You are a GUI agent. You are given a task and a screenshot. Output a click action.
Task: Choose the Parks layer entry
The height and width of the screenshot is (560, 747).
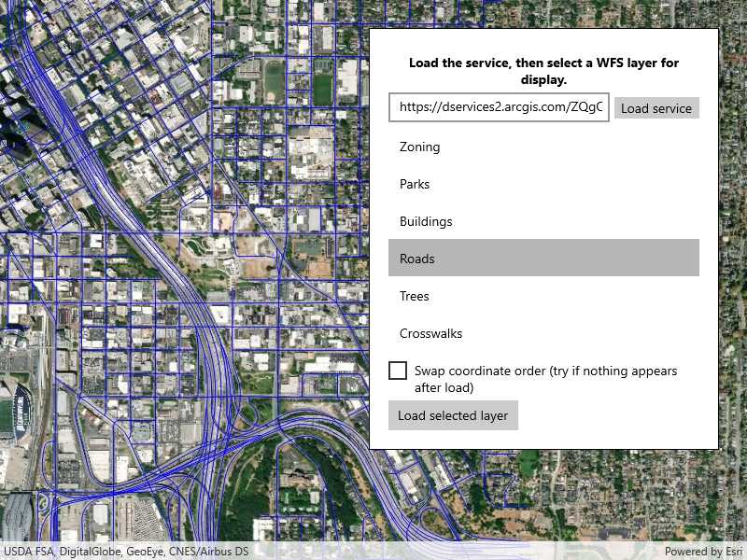543,184
